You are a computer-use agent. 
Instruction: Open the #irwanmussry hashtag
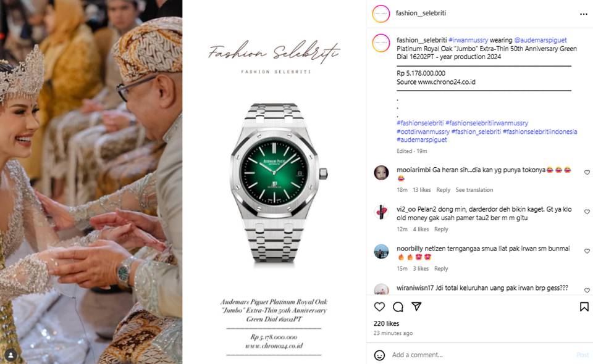[468, 40]
